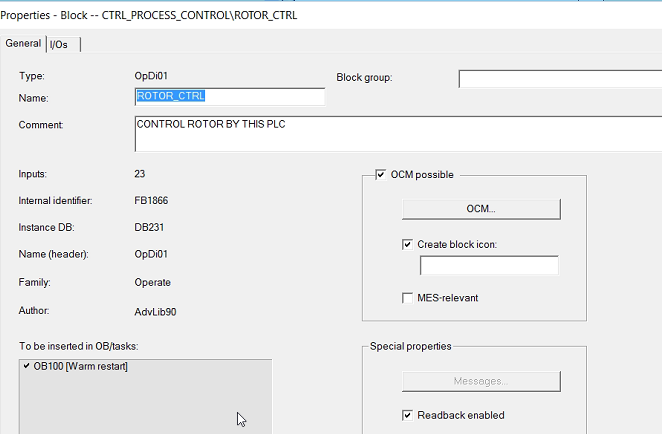Click the Family value Operate
This screenshot has width=662, height=434.
(153, 283)
